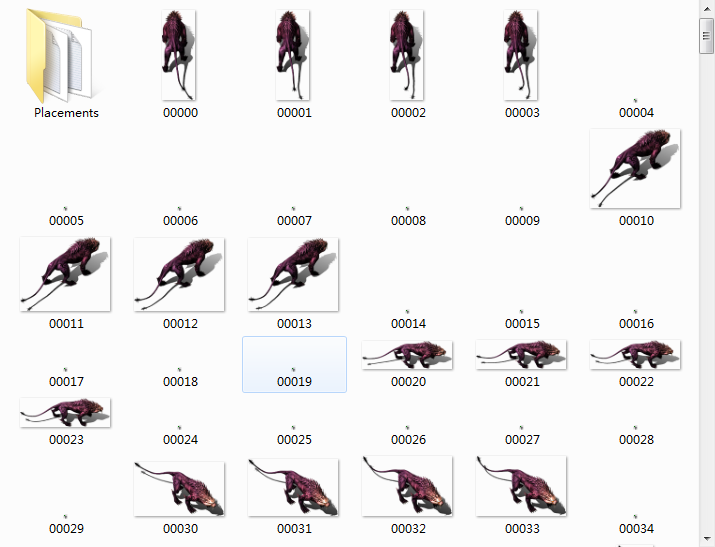
Task: Select the 00011 image thumbnail
Action: [65, 274]
